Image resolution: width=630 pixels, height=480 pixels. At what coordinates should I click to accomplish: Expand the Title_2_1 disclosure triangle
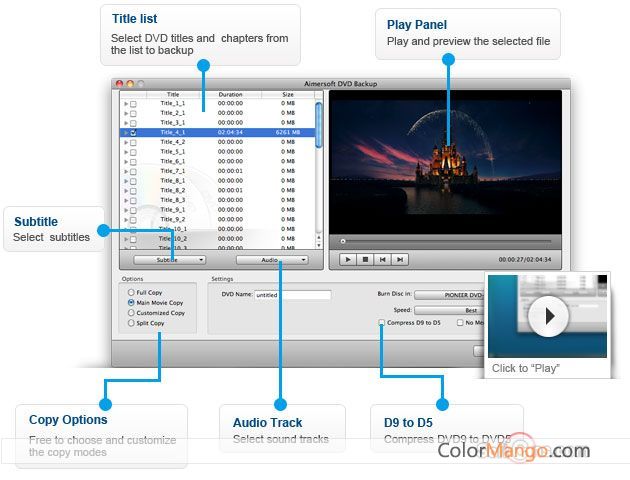126,113
